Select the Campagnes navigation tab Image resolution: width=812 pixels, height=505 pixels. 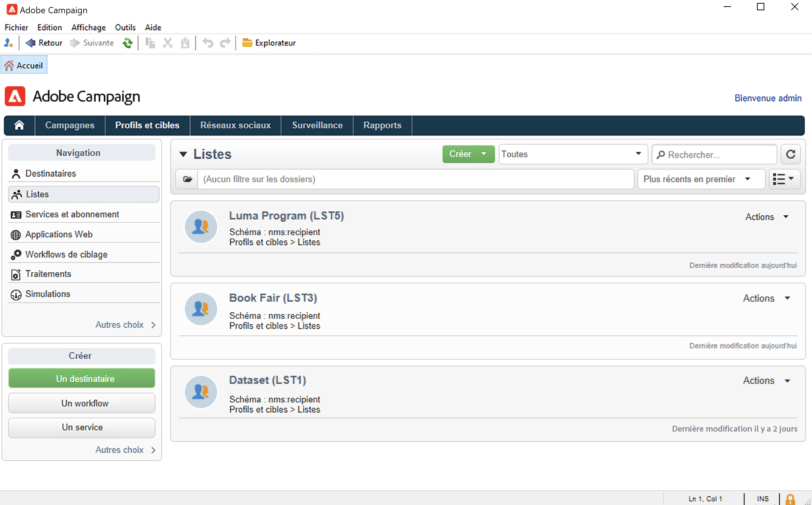click(69, 125)
